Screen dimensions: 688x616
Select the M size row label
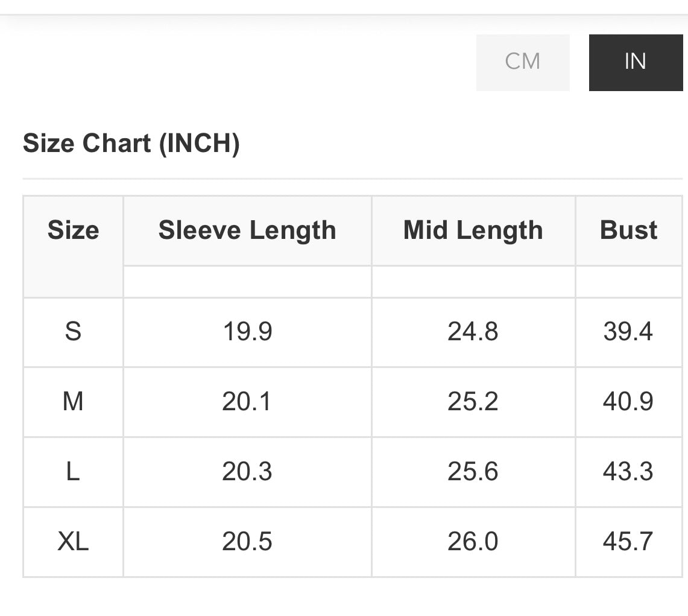pos(74,401)
